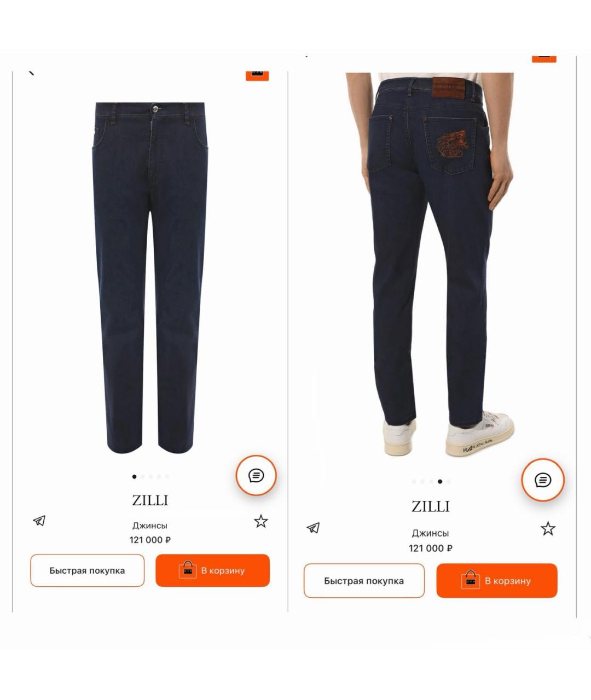The image size is (591, 700).
Task: Open the chat bubble on left screen
Action: 256,476
